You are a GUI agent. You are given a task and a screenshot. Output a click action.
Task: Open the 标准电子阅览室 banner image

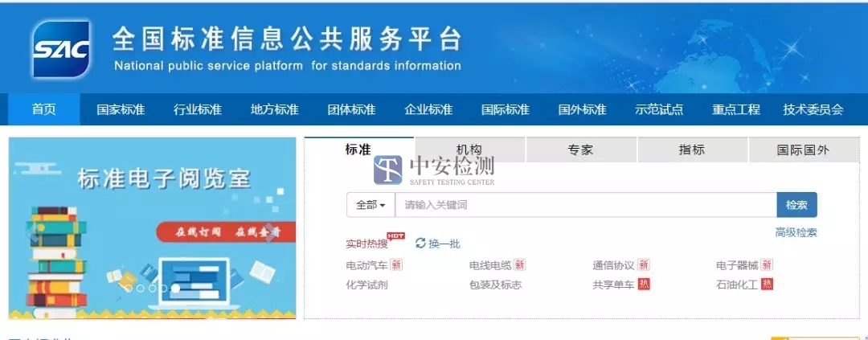click(x=153, y=228)
